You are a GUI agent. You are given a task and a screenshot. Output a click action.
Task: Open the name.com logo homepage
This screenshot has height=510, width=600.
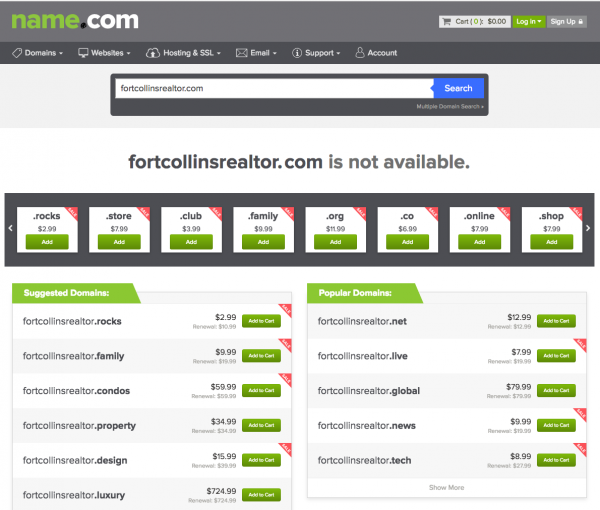(x=75, y=21)
